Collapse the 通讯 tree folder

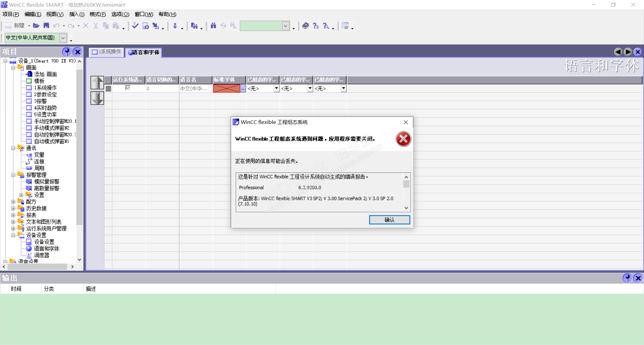coord(13,148)
